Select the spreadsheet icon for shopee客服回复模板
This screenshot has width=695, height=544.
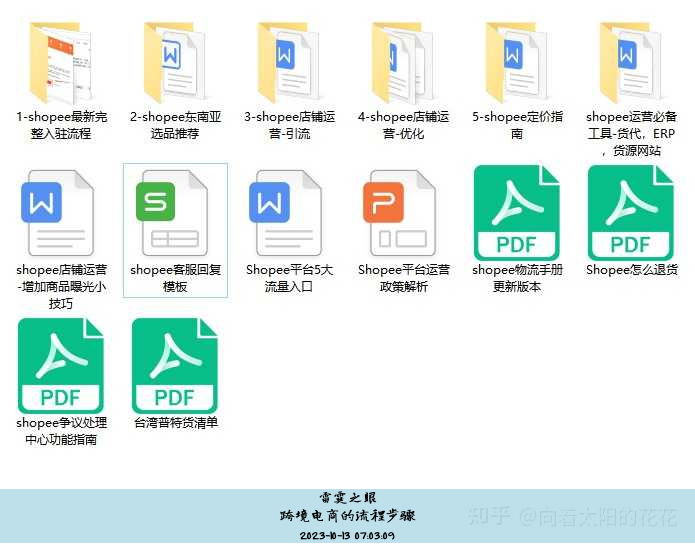[172, 213]
